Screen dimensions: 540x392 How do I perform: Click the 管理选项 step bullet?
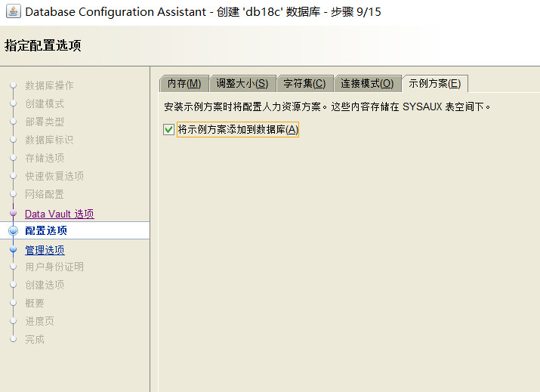[x=13, y=249]
